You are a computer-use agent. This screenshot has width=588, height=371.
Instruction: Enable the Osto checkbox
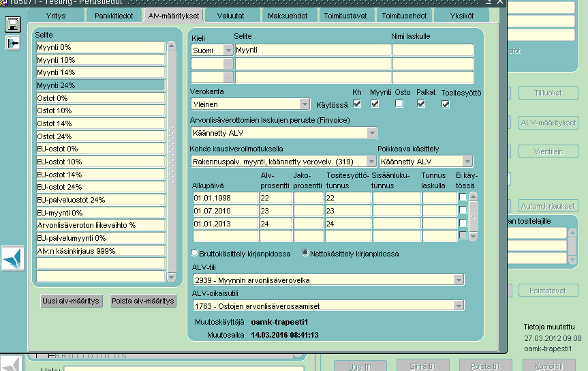pos(399,104)
